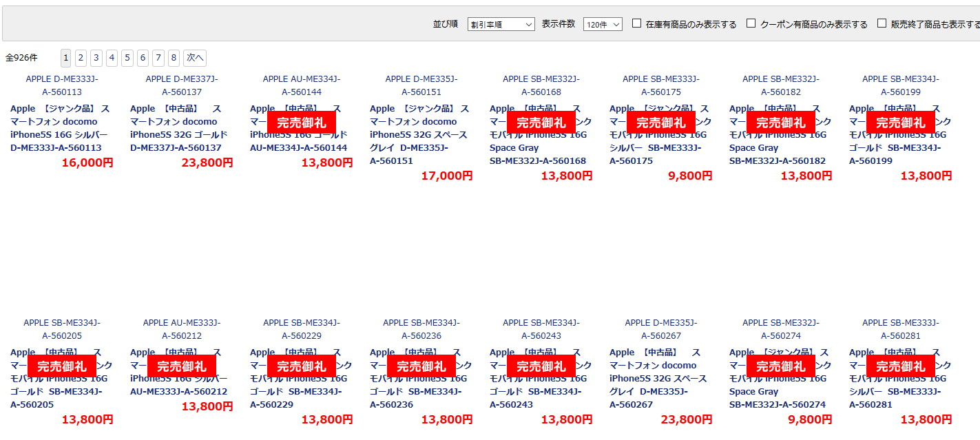This screenshot has height=440, width=980.
Task: Go to results page 2
Action: [x=81, y=58]
